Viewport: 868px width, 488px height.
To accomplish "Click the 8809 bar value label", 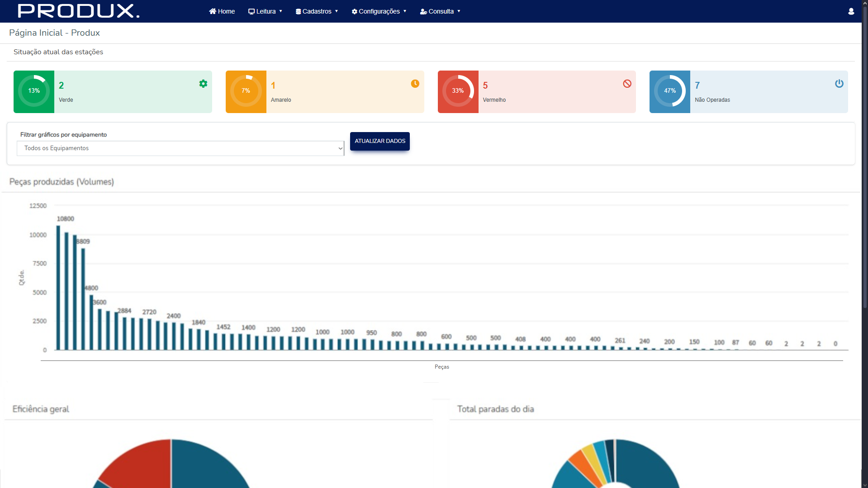I will [x=83, y=242].
